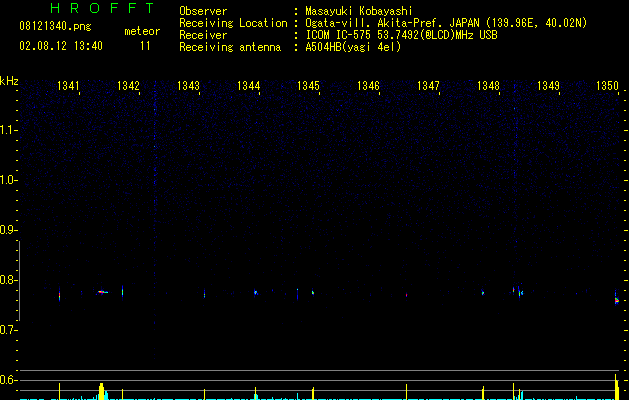Click the 1.0 kHz axis label
Viewport: 629px width, 400px height.
pos(8,180)
